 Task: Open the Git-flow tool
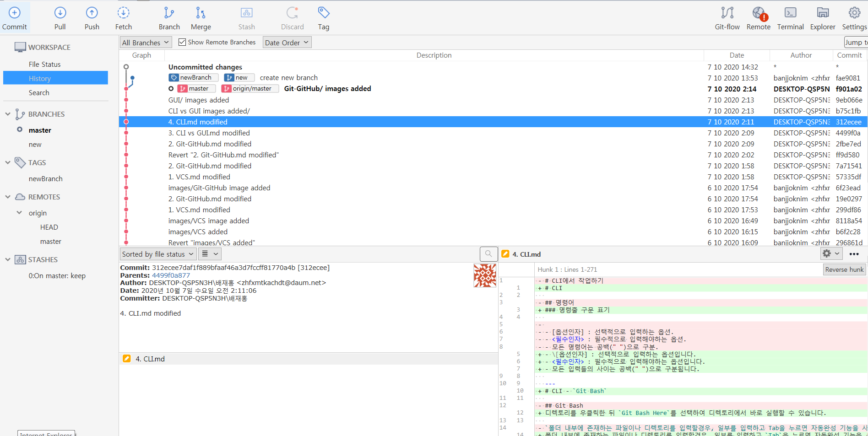pyautogui.click(x=727, y=17)
